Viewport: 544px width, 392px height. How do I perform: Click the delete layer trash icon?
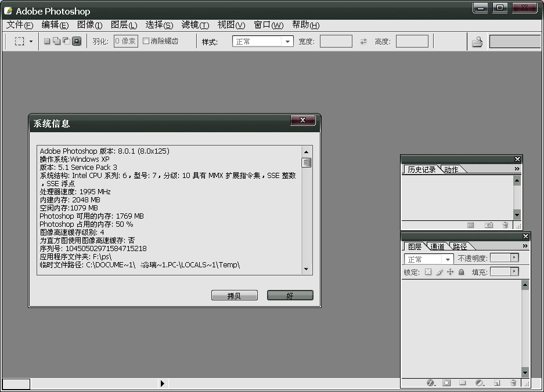513,383
